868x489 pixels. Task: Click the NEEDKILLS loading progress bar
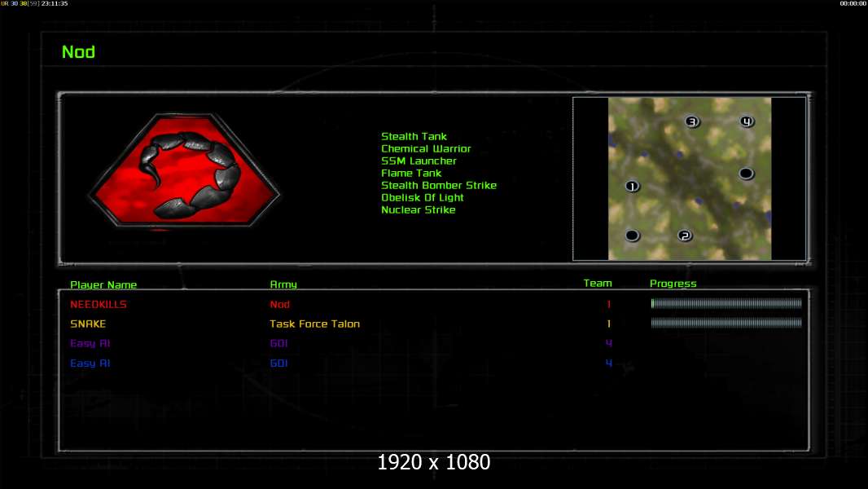[x=726, y=303]
